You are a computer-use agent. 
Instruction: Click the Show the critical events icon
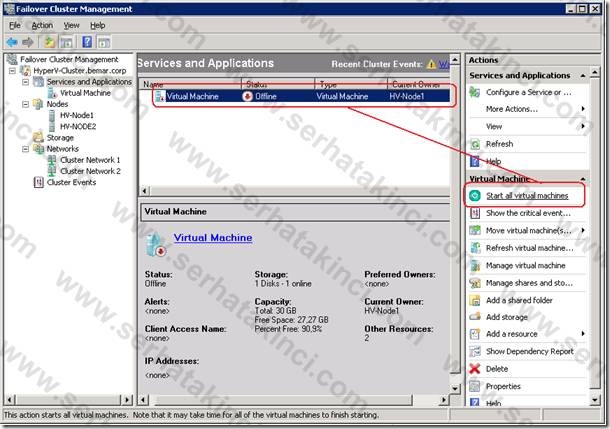[x=475, y=213]
